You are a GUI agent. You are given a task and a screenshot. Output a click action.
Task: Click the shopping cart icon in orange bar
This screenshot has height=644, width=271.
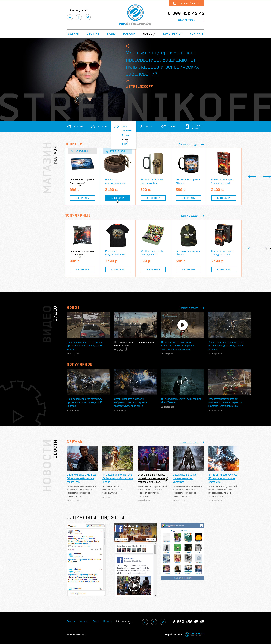175,3
